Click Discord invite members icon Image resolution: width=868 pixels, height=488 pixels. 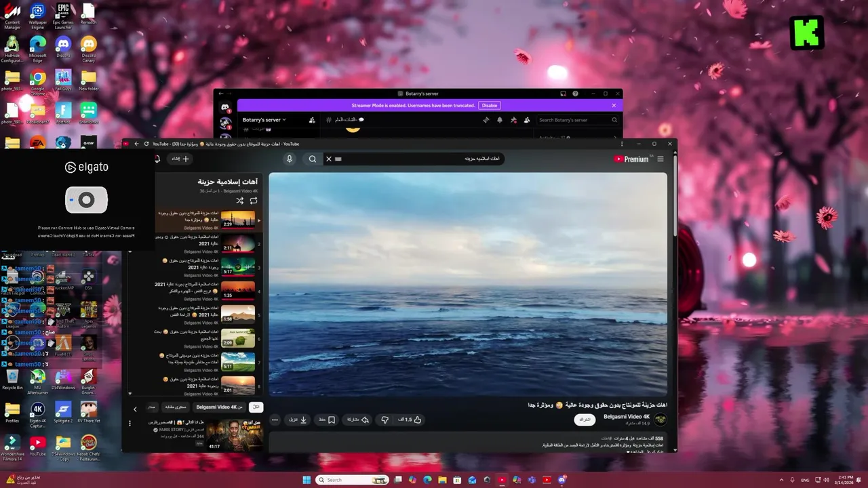(x=312, y=120)
